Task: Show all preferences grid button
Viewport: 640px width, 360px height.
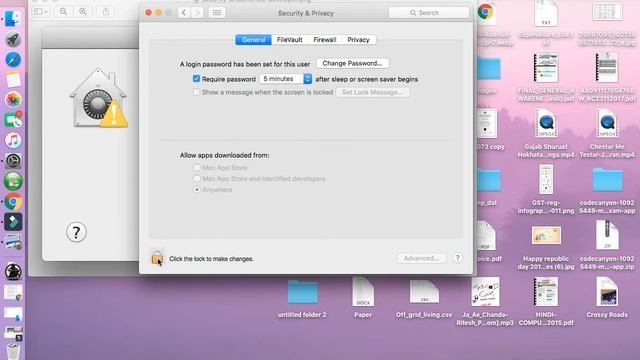Action: [x=217, y=13]
